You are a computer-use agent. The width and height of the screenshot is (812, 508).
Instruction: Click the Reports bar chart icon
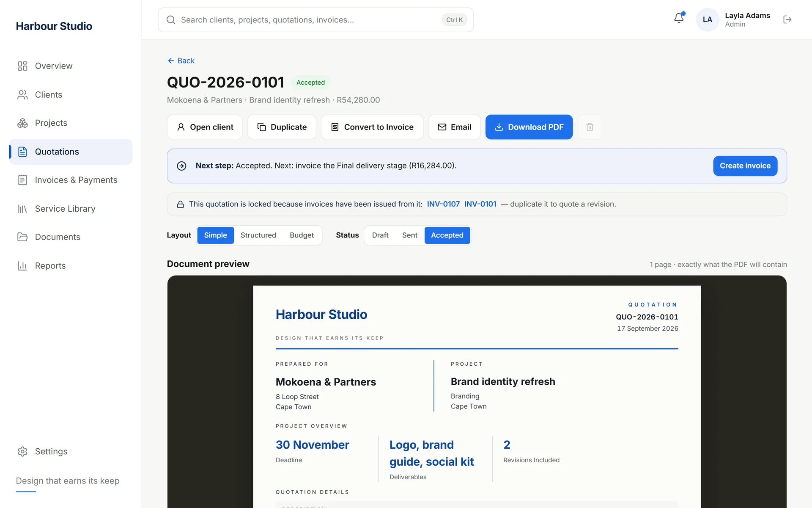point(22,266)
